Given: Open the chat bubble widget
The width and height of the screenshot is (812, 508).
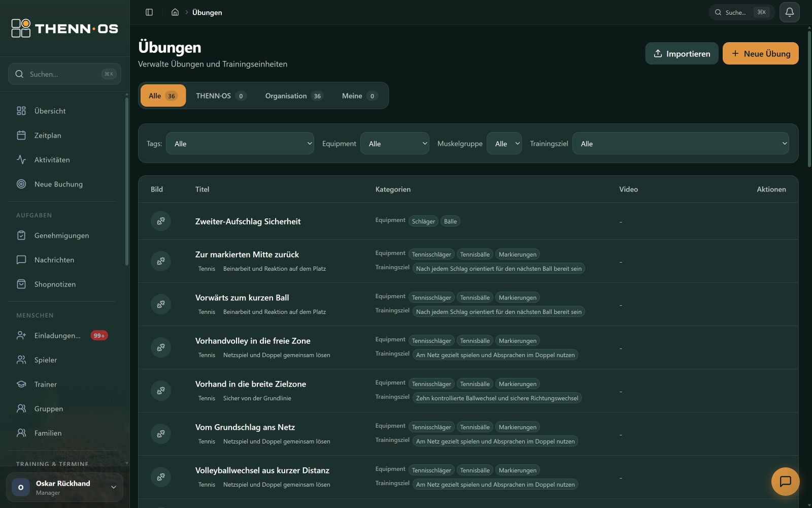Looking at the screenshot, I should tap(785, 481).
